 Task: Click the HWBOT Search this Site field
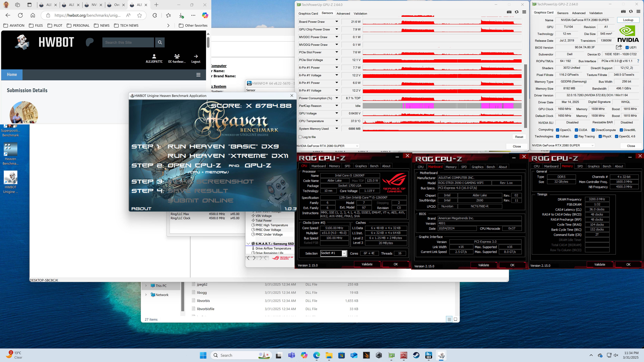coord(128,42)
